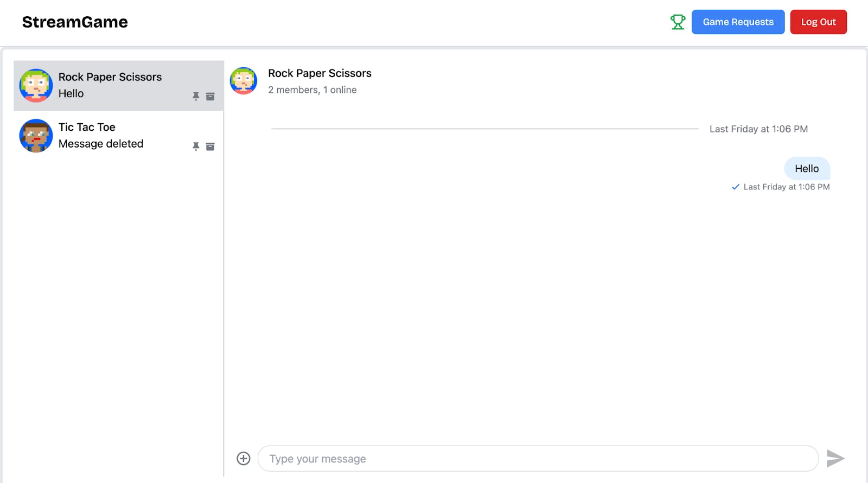This screenshot has height=483, width=868.
Task: Pin the Tic Tac Toe conversation
Action: (196, 147)
